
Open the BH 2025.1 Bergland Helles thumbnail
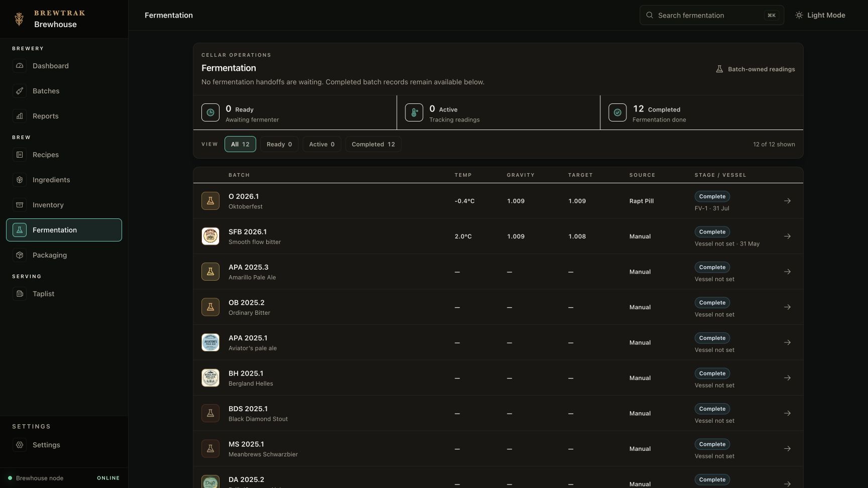210,378
